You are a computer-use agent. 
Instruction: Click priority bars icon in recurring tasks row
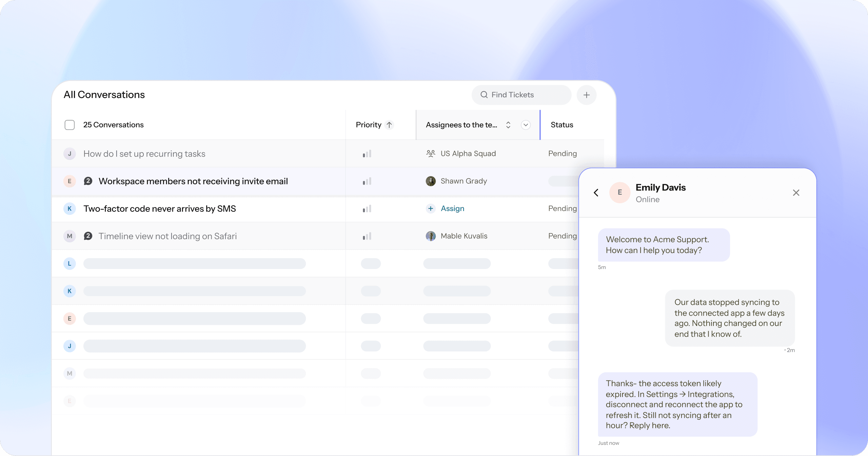coord(367,154)
